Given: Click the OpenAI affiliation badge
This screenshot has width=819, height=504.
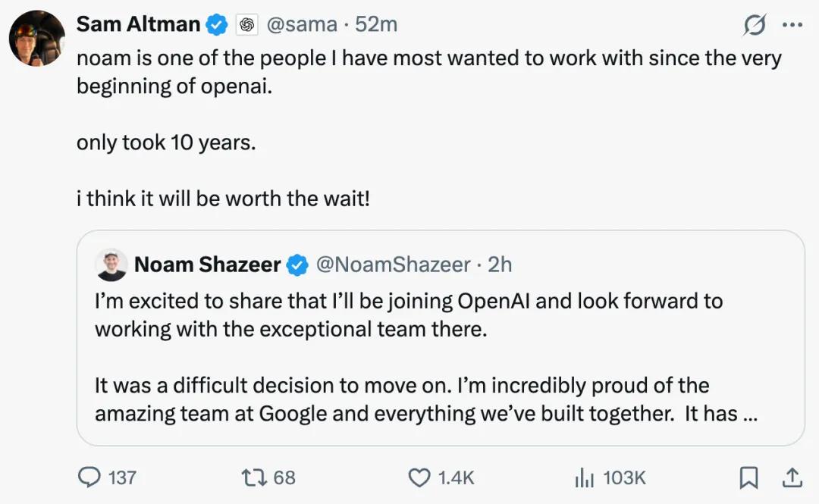Looking at the screenshot, I should click(247, 24).
